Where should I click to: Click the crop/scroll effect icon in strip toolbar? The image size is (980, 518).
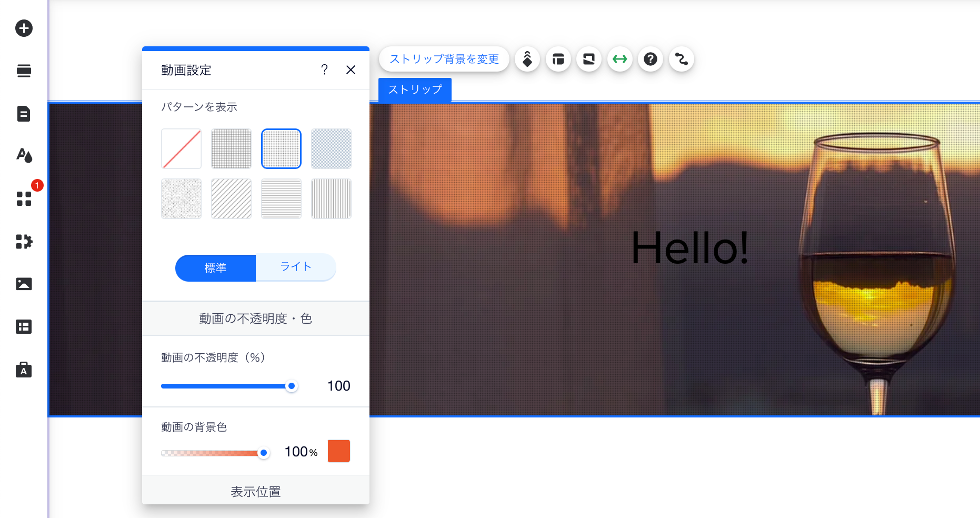(x=589, y=59)
